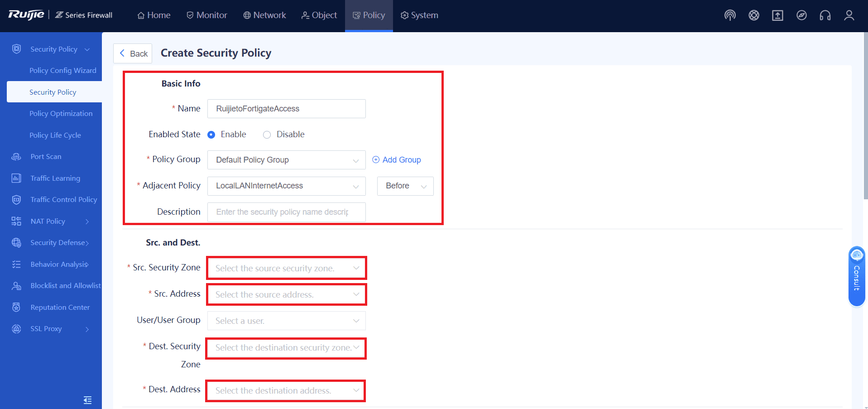Open the Consult chat widget
This screenshot has height=409, width=868.
point(857,276)
